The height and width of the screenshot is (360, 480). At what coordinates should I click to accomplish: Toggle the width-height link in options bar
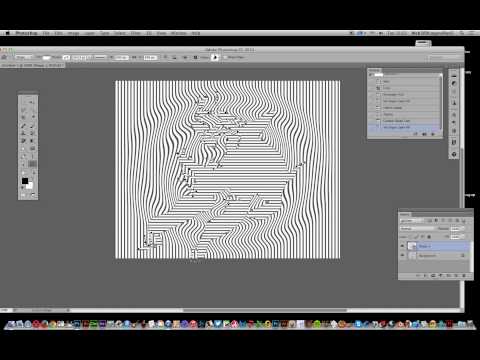coord(134,58)
